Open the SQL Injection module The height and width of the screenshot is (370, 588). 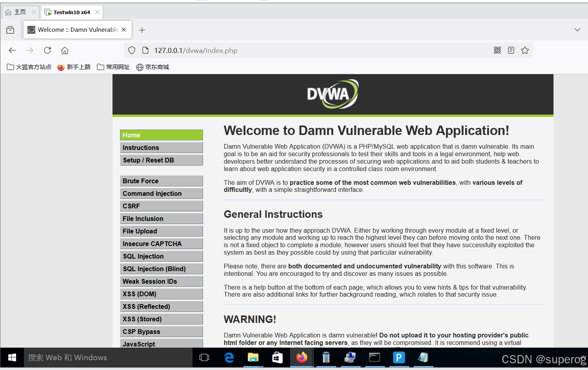pos(162,256)
